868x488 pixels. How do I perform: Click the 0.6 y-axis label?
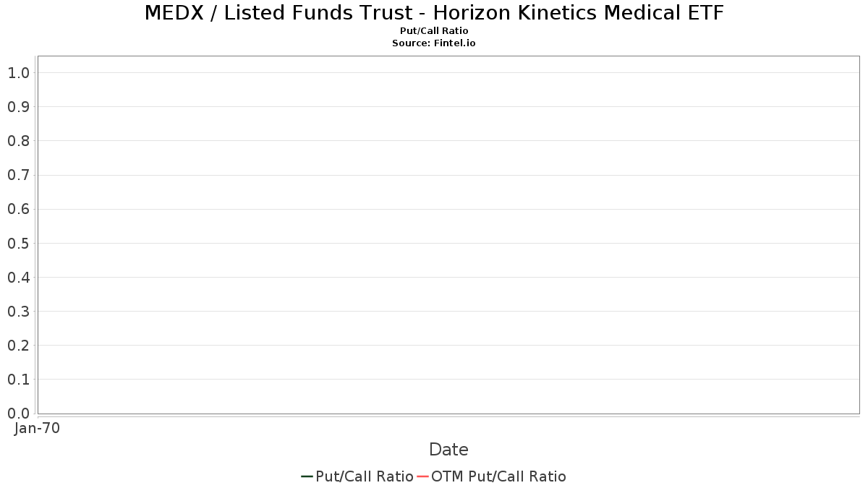[x=18, y=209]
